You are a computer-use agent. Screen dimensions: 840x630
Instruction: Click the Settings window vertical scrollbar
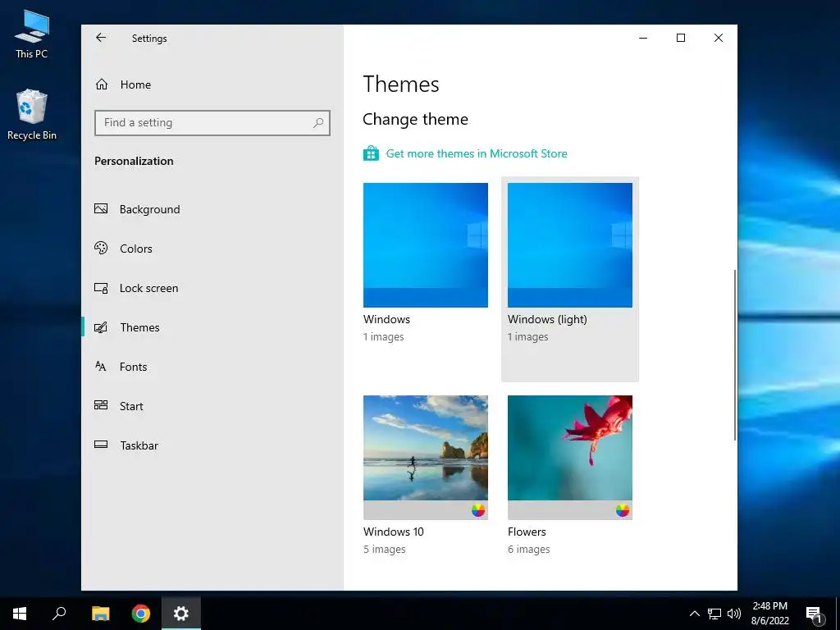(x=734, y=354)
